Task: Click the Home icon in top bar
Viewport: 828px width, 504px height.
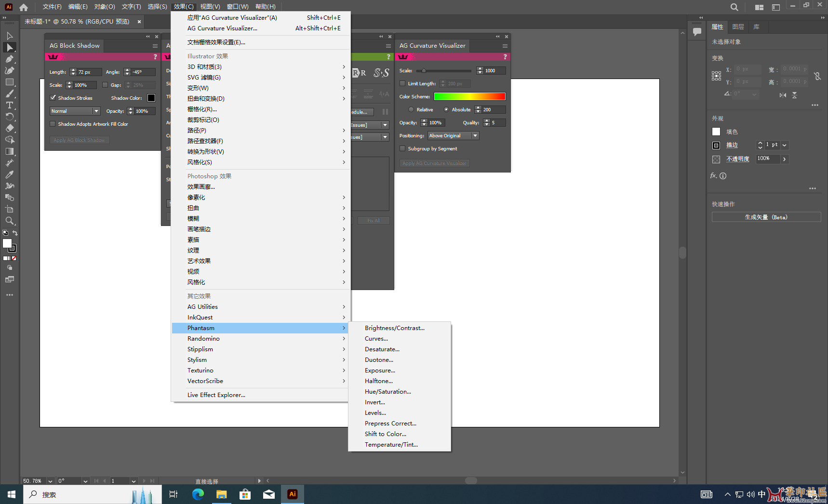Action: click(24, 7)
